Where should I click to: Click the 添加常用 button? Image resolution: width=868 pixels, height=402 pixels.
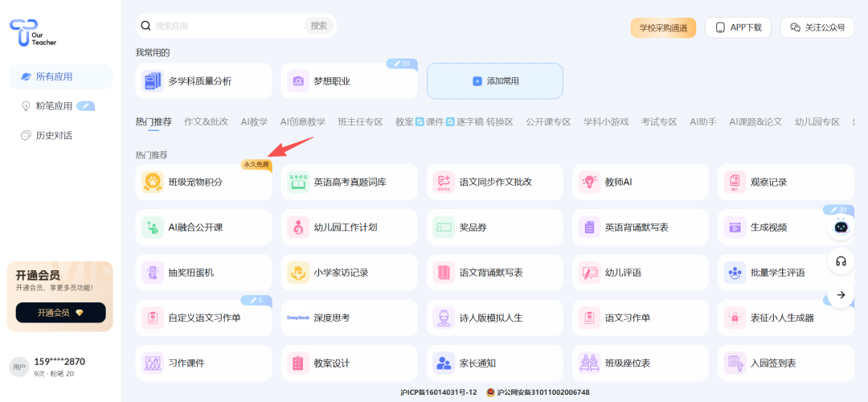pos(495,81)
